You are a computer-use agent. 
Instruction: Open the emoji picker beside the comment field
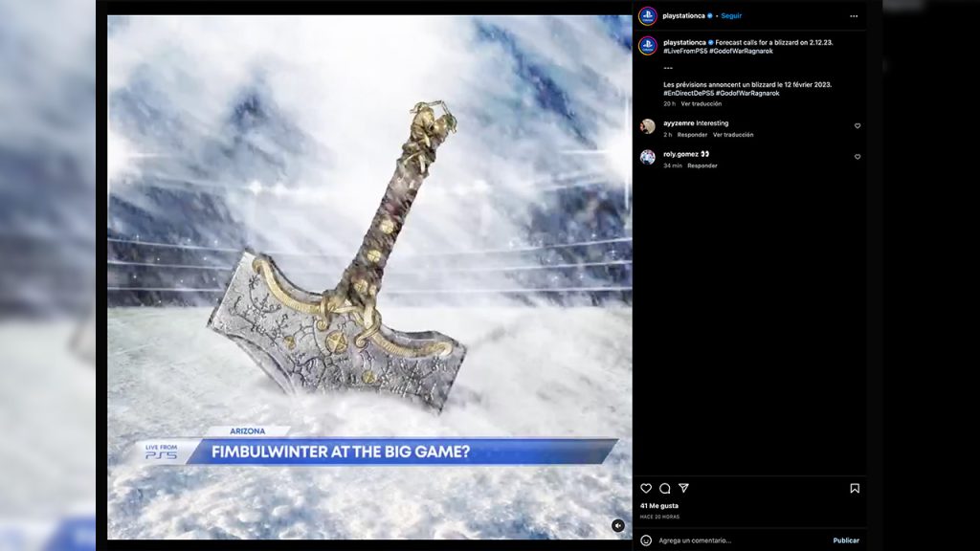pyautogui.click(x=646, y=540)
